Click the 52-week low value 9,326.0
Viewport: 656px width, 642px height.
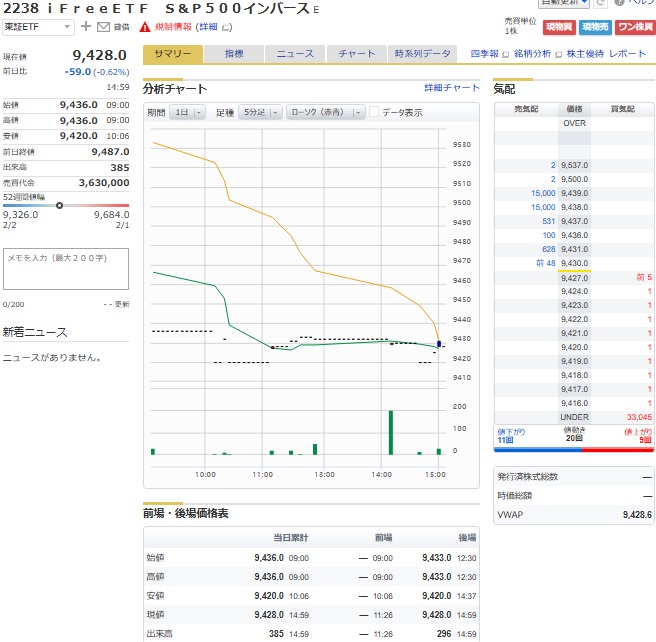20,215
